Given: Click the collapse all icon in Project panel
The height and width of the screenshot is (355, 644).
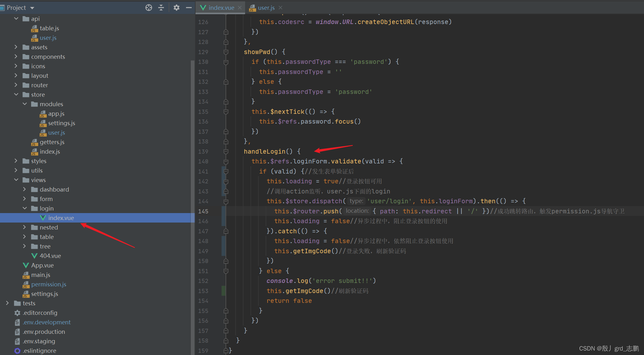Looking at the screenshot, I should point(161,8).
